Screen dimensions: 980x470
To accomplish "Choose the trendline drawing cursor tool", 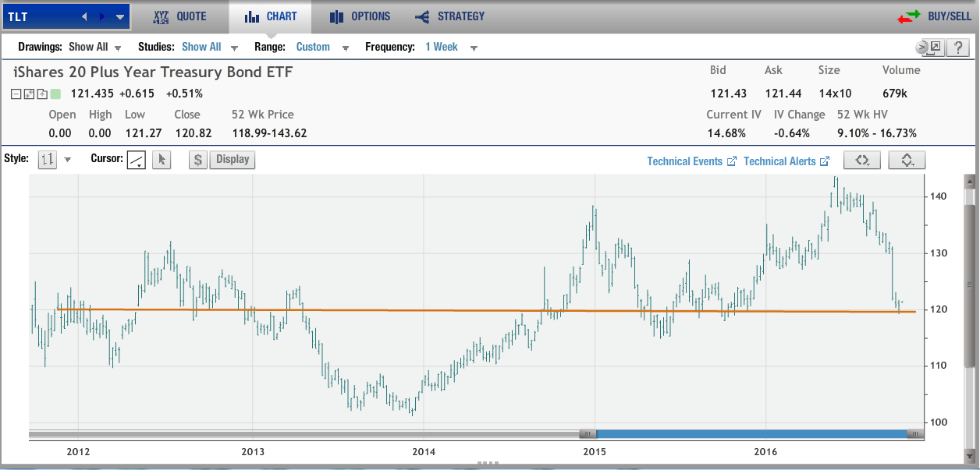I will [137, 159].
